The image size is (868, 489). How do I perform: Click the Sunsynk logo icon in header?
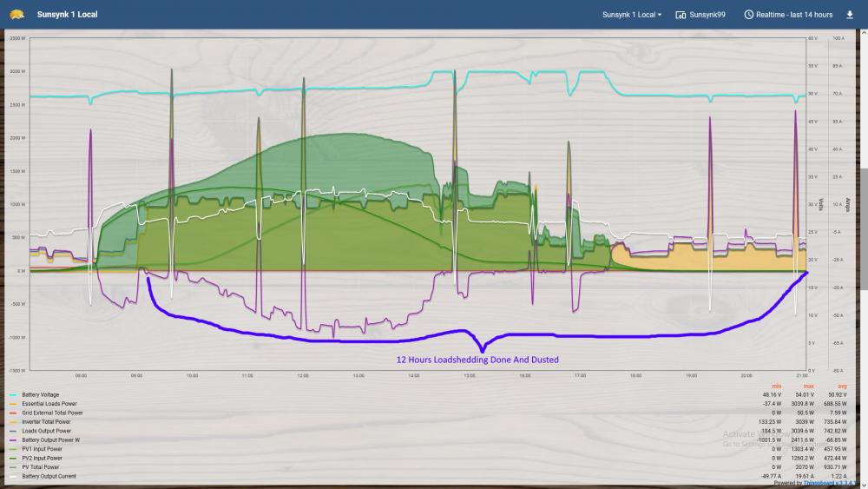[x=16, y=15]
